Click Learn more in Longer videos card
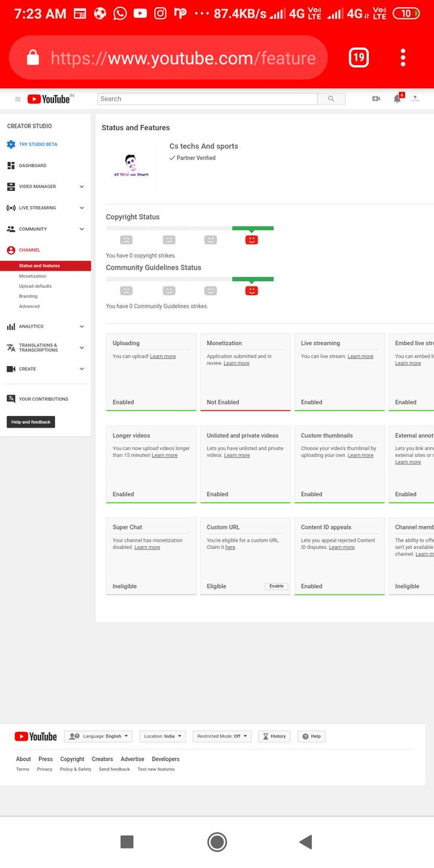 pos(164,456)
